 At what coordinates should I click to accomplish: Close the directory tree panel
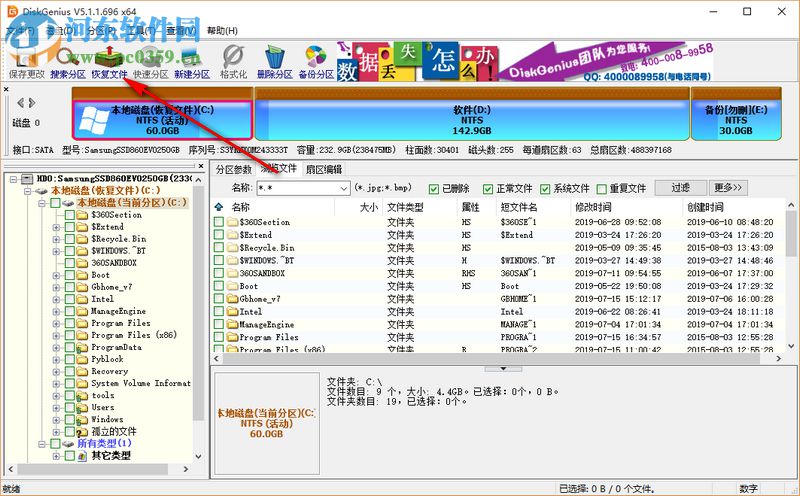pos(201,166)
